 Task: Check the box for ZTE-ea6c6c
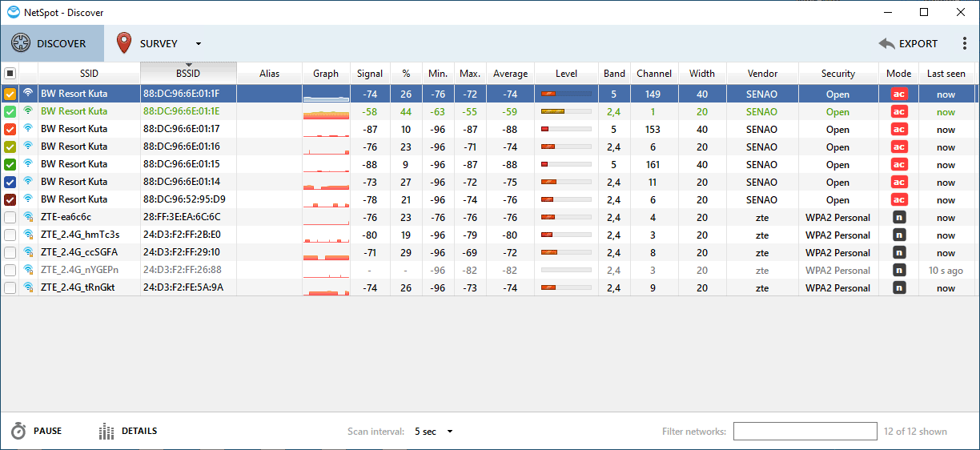pos(10,217)
